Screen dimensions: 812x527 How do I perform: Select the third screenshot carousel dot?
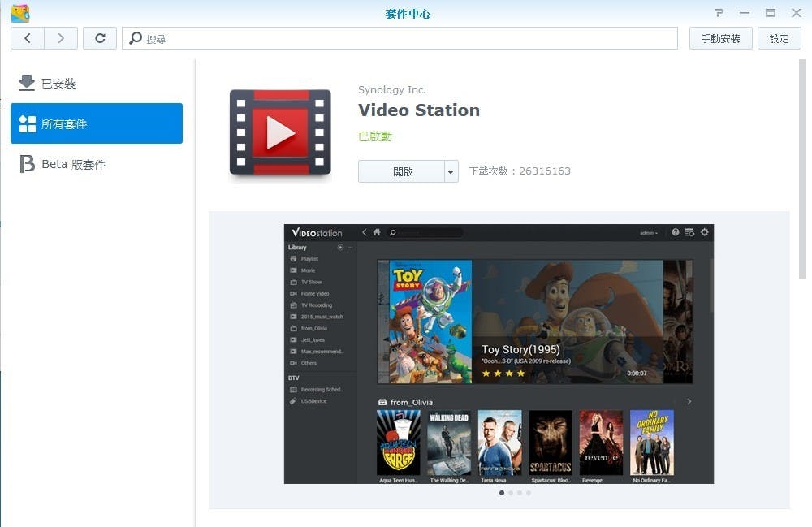point(520,492)
